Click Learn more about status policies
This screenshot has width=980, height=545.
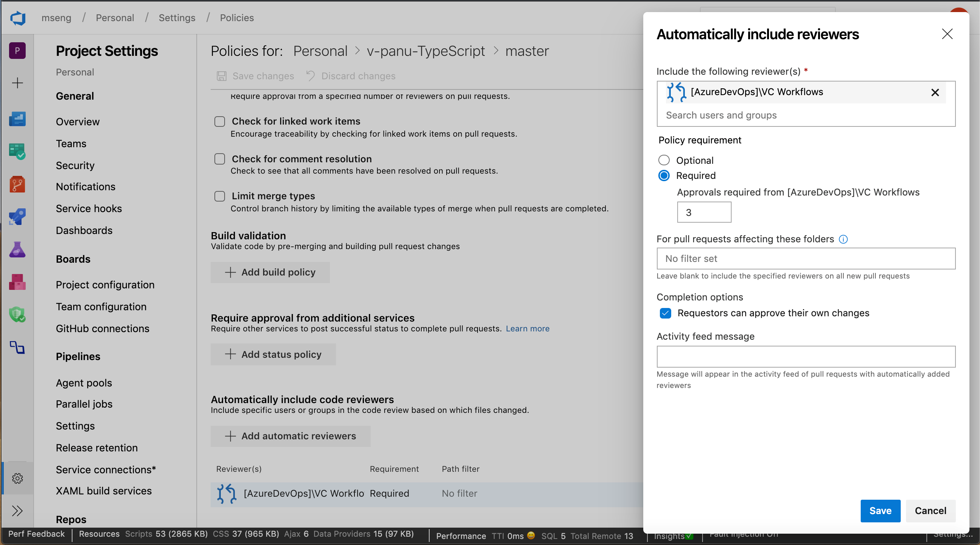click(529, 328)
